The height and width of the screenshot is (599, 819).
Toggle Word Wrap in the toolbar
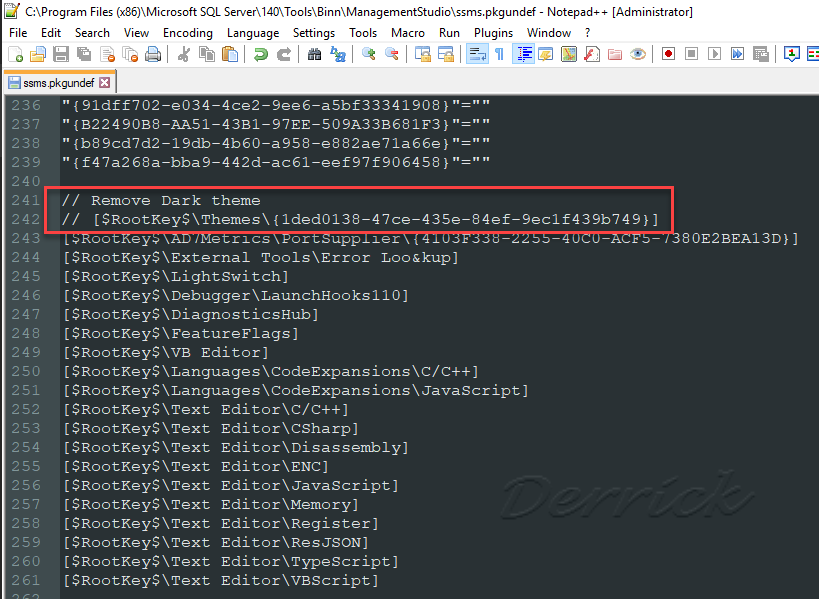pos(476,55)
